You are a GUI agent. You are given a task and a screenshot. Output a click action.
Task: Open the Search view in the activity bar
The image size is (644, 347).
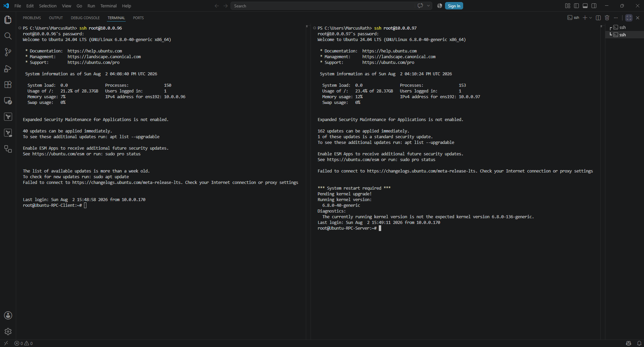pyautogui.click(x=8, y=36)
